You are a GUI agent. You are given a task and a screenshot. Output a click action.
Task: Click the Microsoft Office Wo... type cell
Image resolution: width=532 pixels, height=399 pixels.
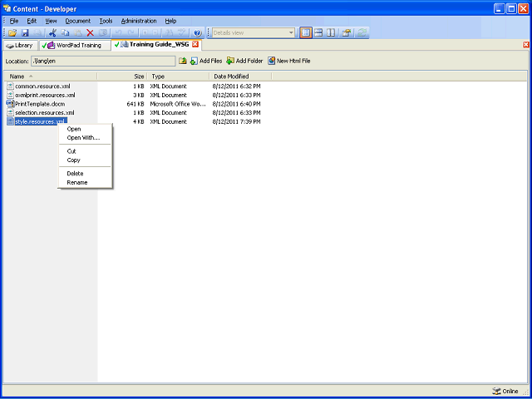tap(178, 104)
